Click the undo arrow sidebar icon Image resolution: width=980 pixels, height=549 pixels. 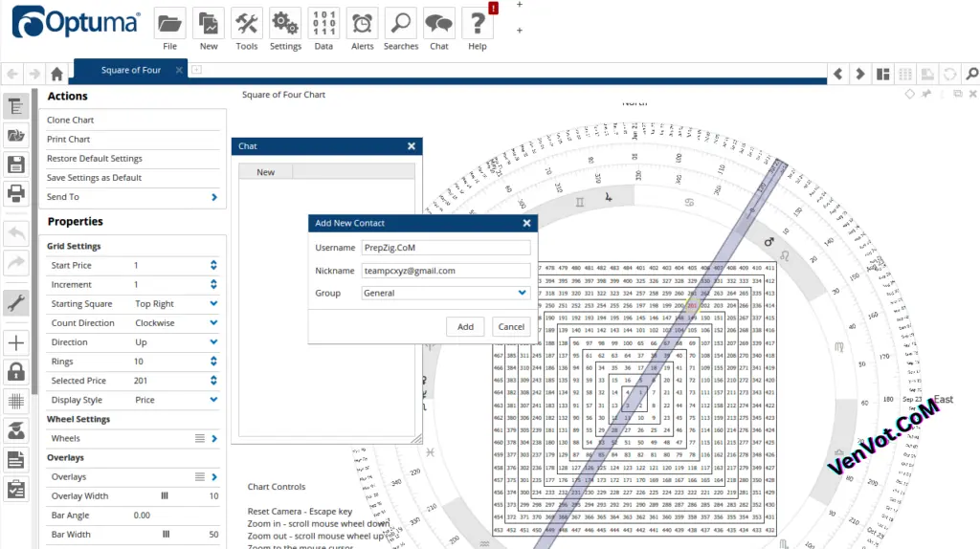click(x=16, y=234)
